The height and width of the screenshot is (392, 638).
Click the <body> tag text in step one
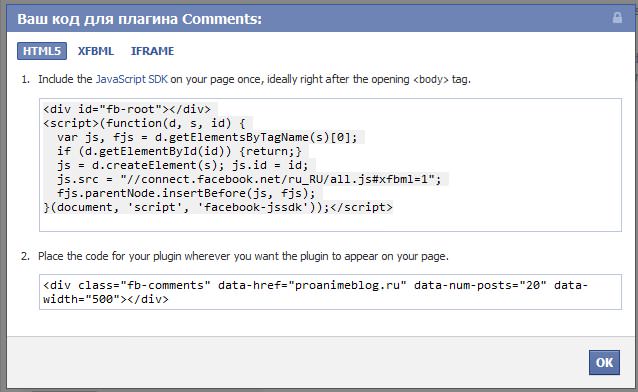(x=431, y=79)
